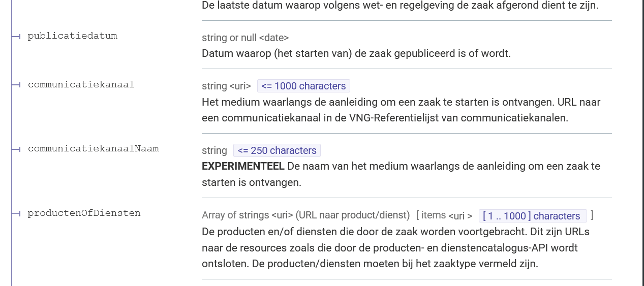Click the "string <uri>" type of communicatiekanaal

pyautogui.click(x=226, y=86)
